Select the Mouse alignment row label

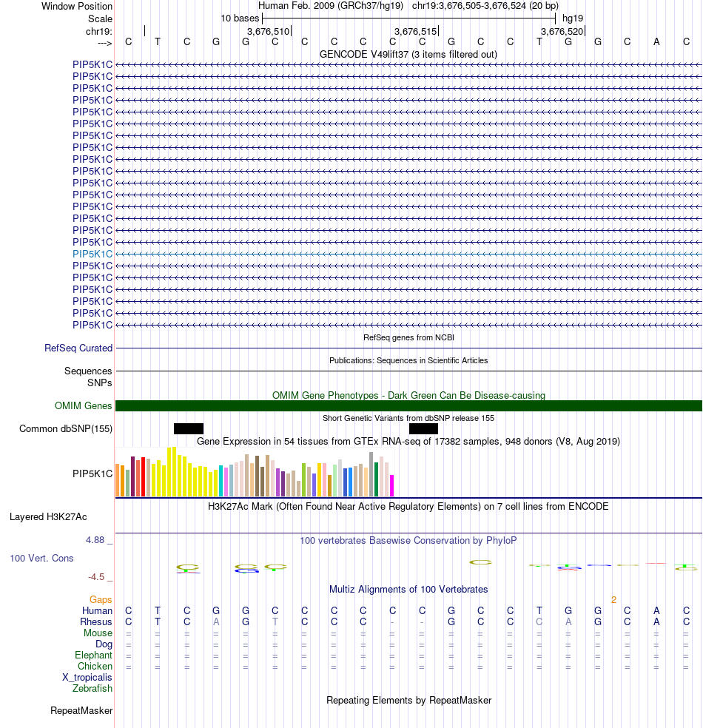98,633
